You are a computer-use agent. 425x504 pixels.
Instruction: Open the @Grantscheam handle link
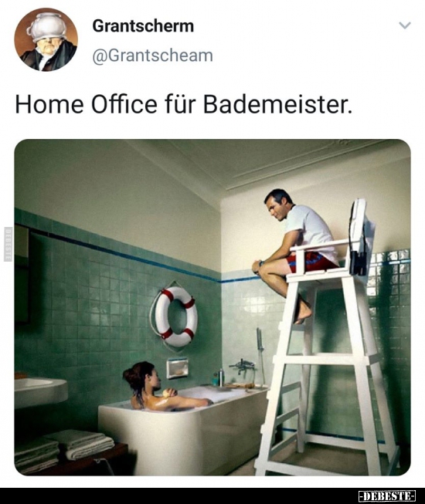tap(152, 56)
